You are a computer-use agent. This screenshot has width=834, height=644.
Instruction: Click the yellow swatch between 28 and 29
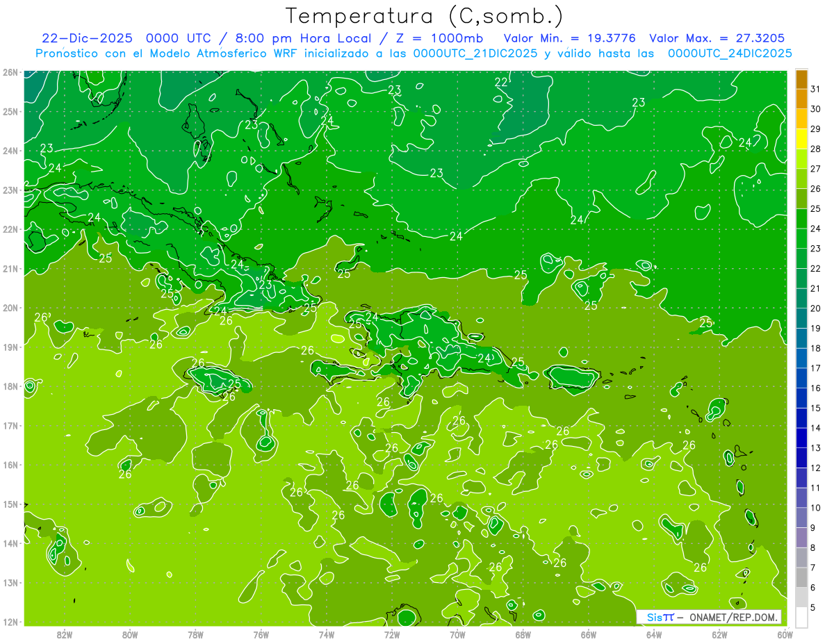pos(801,139)
